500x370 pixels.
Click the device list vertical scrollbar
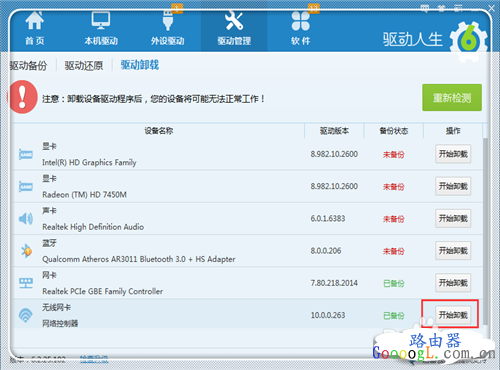[485, 232]
